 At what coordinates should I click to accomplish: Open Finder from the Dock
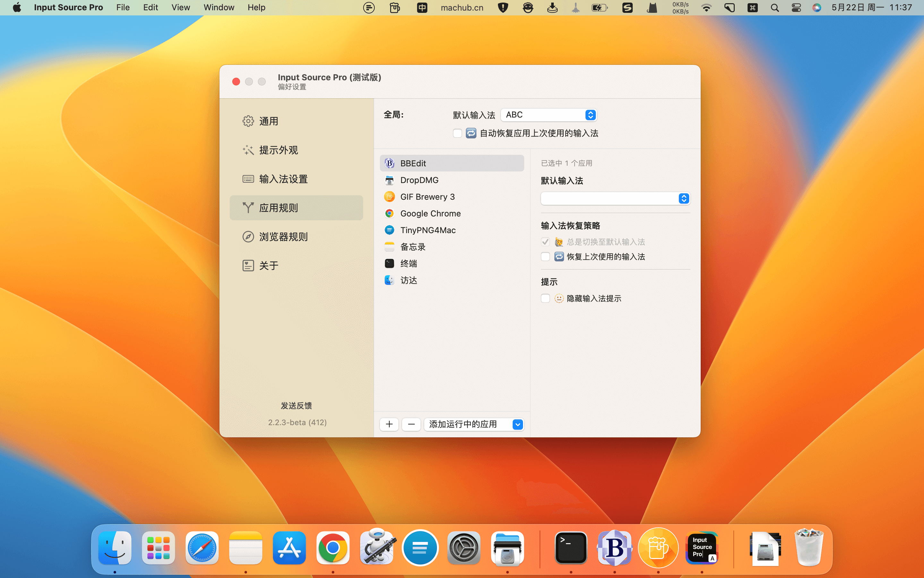pyautogui.click(x=115, y=548)
